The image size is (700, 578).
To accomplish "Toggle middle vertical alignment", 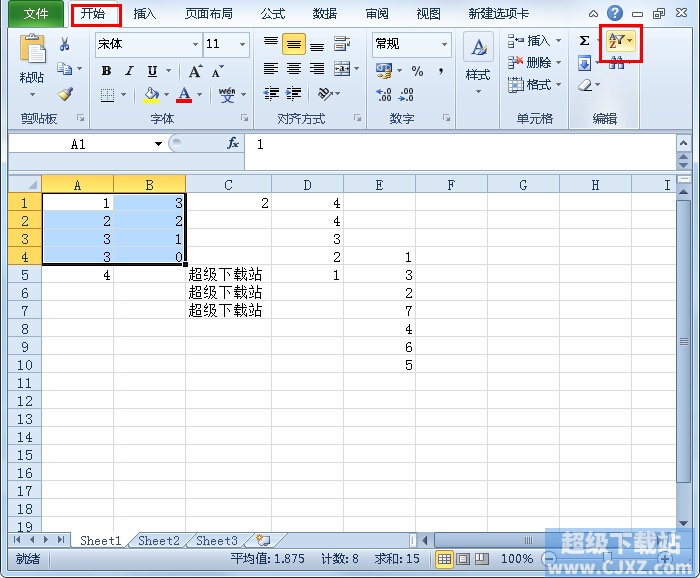I will point(294,44).
